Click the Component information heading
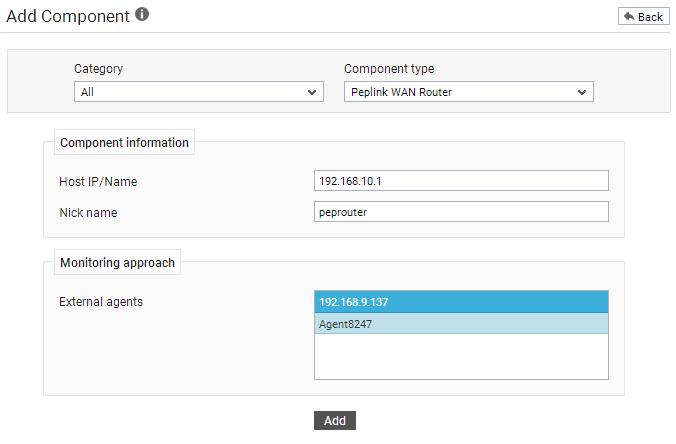This screenshot has height=444, width=676. (124, 142)
